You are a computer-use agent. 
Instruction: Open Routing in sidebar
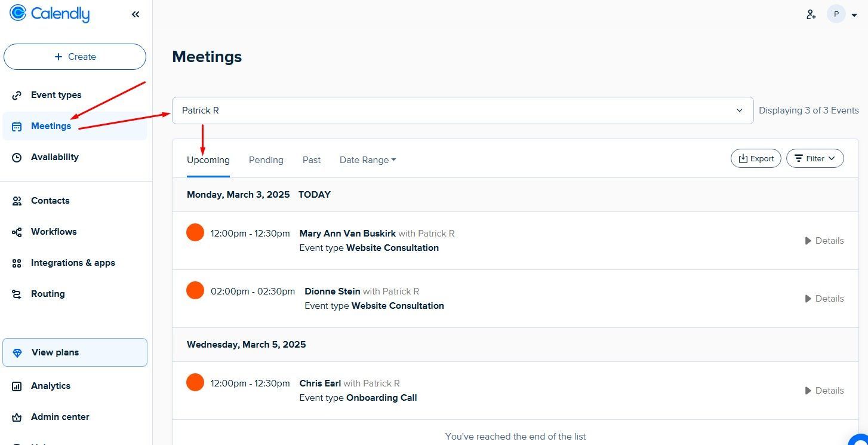click(x=75, y=294)
